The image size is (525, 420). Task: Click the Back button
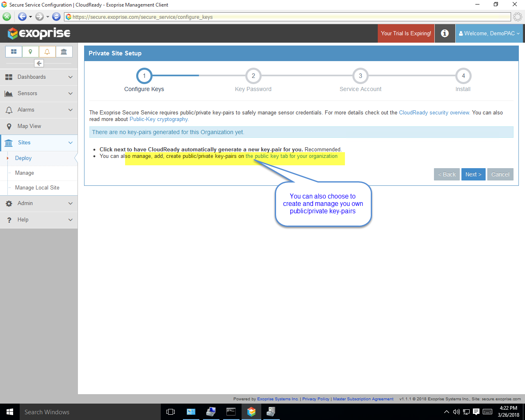point(447,174)
